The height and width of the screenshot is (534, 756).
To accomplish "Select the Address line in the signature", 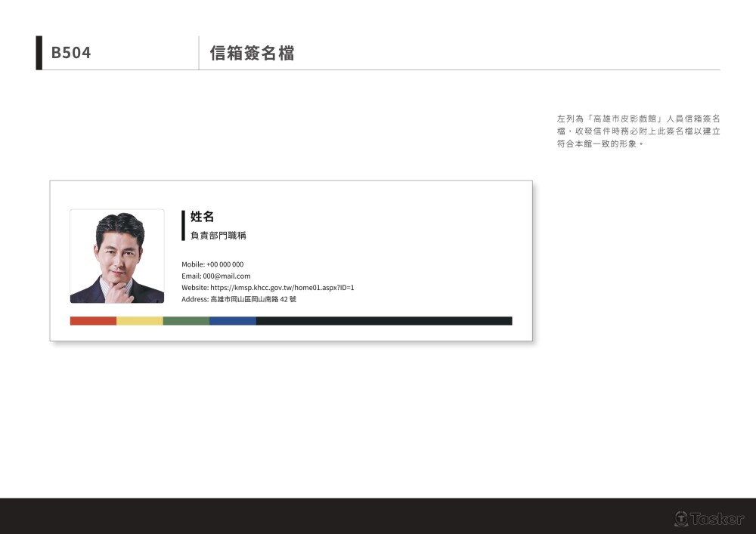I will coord(239,300).
